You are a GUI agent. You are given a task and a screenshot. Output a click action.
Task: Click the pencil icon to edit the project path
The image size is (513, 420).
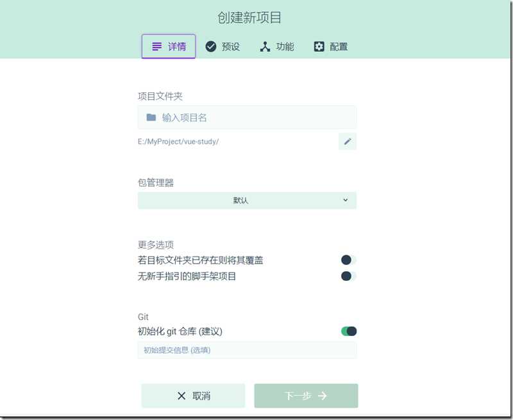[348, 141]
